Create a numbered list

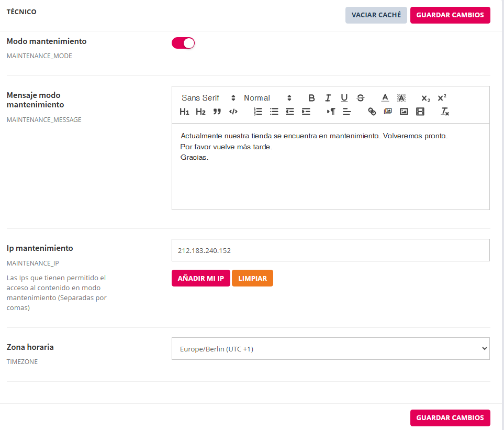pyautogui.click(x=257, y=112)
